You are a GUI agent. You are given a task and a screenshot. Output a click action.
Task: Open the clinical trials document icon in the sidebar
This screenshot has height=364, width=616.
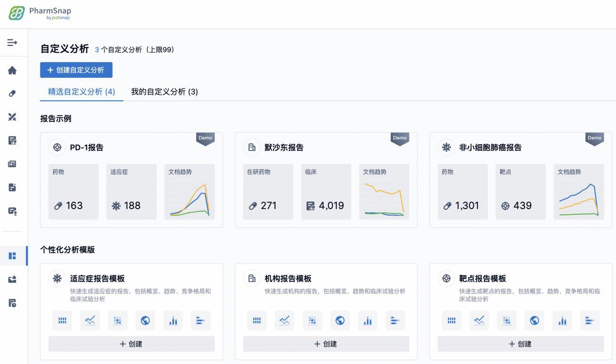tap(12, 140)
